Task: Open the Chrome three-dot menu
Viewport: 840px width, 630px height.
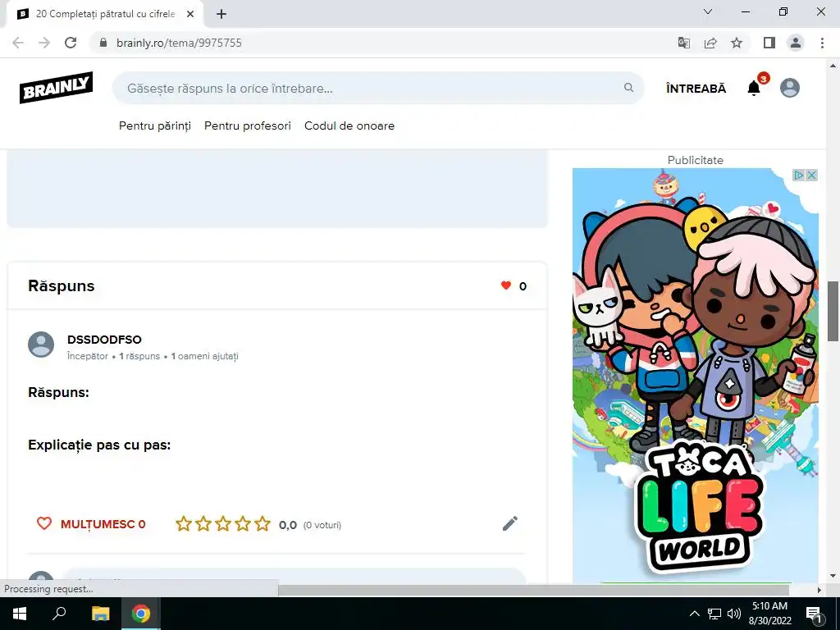Action: (822, 43)
